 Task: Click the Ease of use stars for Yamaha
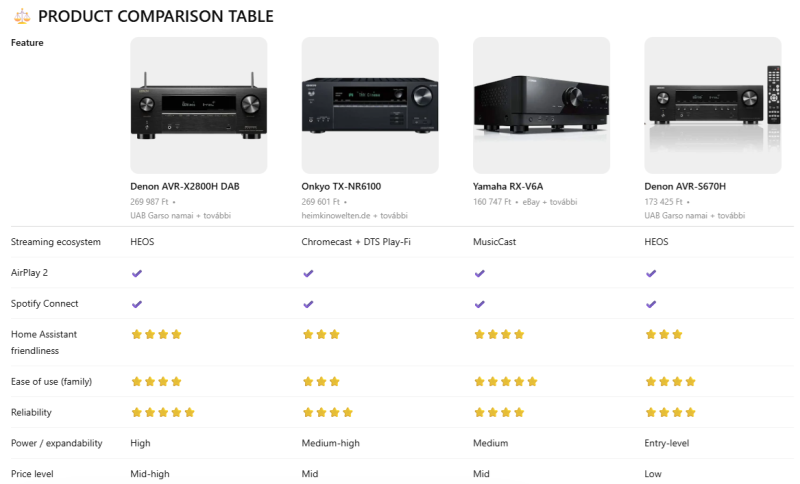tap(505, 381)
